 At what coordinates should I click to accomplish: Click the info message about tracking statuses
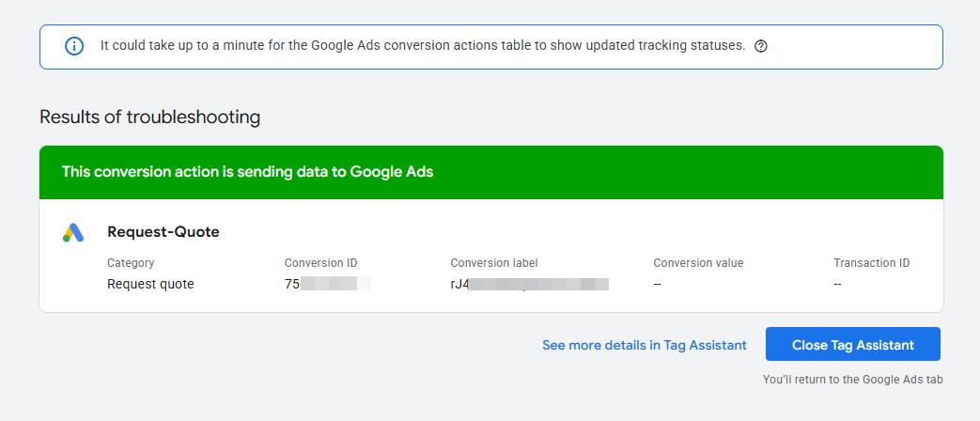(x=423, y=46)
